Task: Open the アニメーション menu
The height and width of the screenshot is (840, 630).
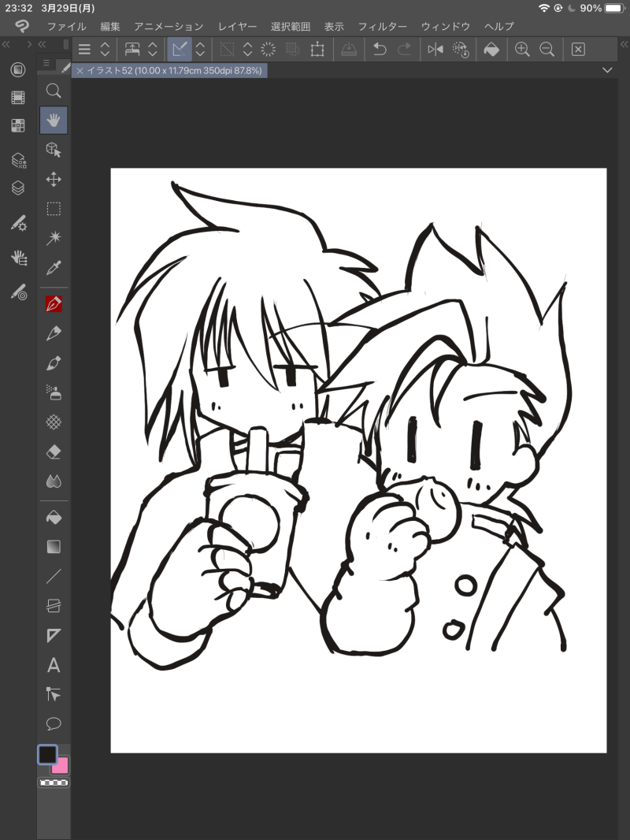Action: (169, 26)
